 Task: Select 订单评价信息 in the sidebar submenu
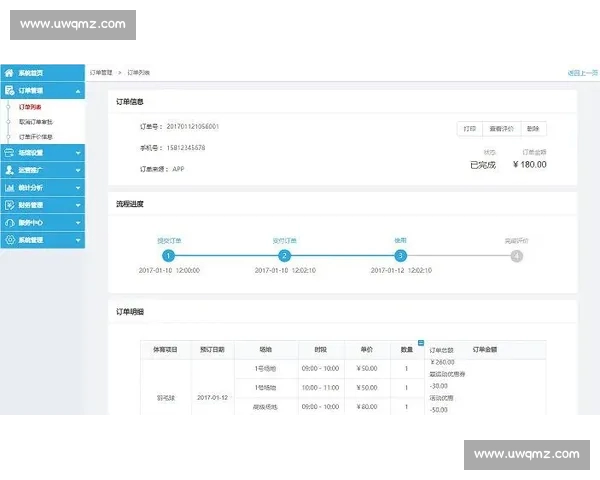[36, 137]
